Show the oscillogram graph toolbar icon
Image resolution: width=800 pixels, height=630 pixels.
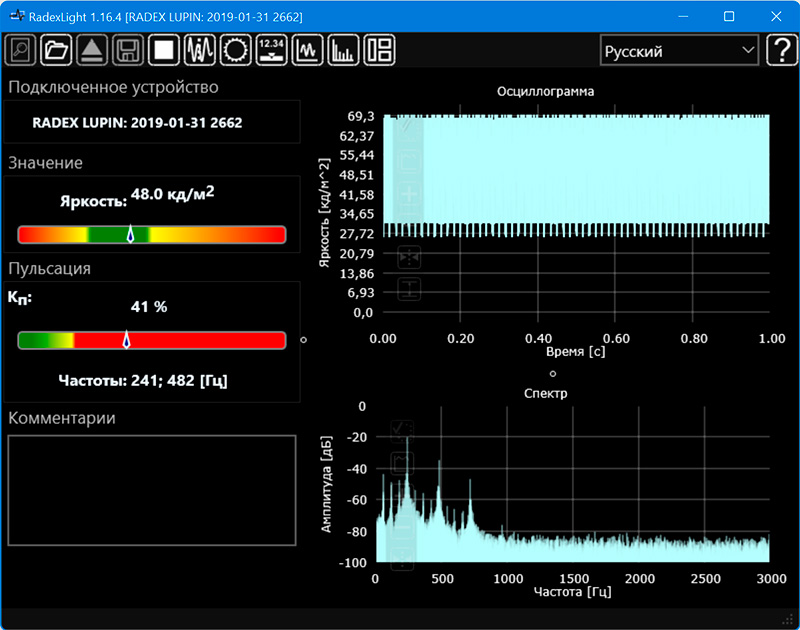[x=307, y=50]
